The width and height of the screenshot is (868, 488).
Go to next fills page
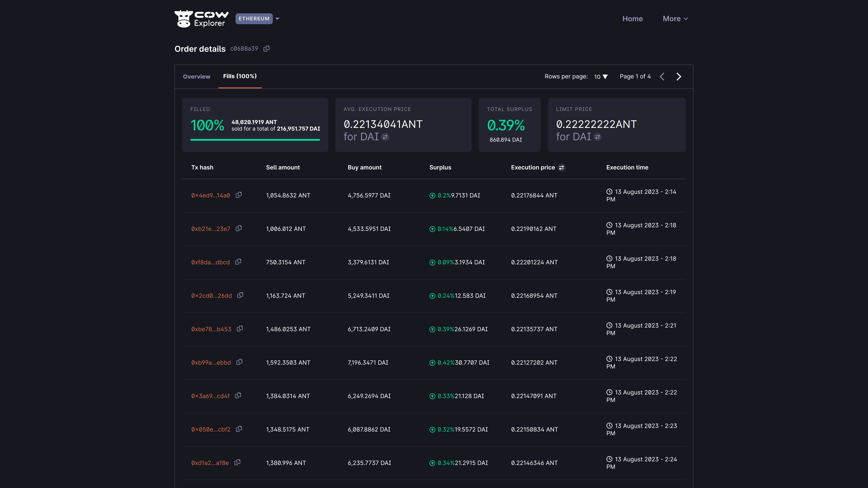[x=679, y=77]
